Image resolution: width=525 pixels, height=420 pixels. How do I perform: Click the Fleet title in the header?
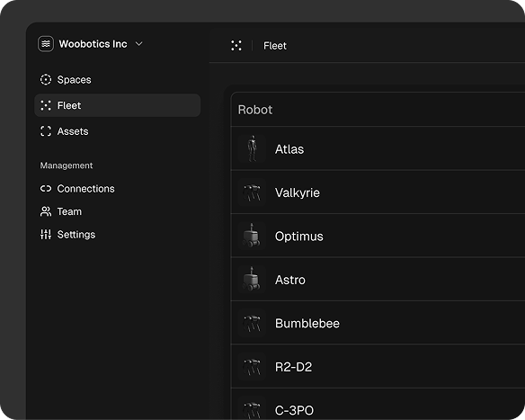coord(275,46)
